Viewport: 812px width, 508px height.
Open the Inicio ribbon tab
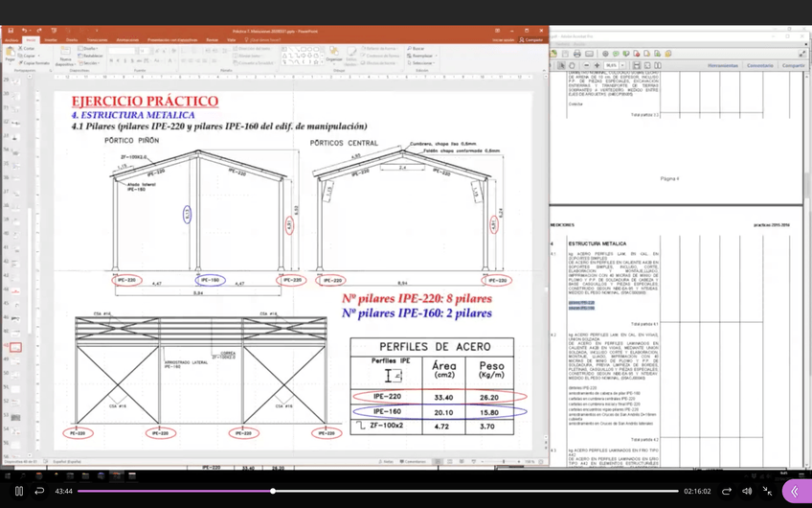tap(32, 40)
